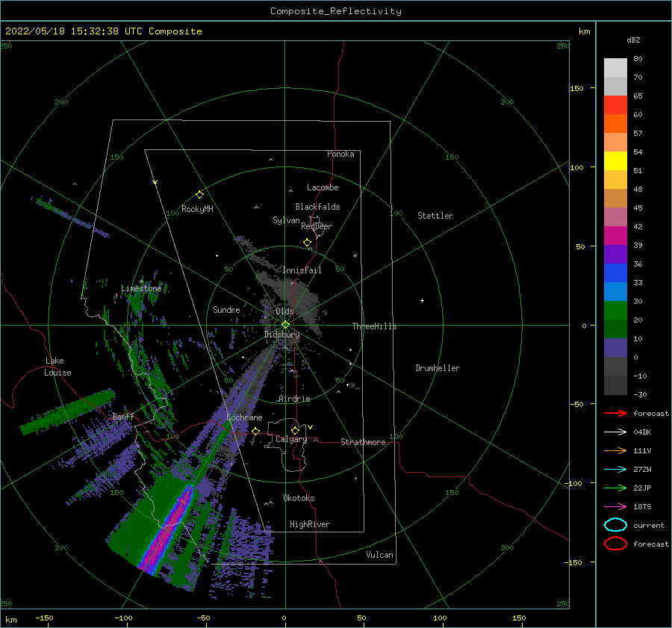
Task: Click the Okotoks town label
Action: [x=299, y=498]
